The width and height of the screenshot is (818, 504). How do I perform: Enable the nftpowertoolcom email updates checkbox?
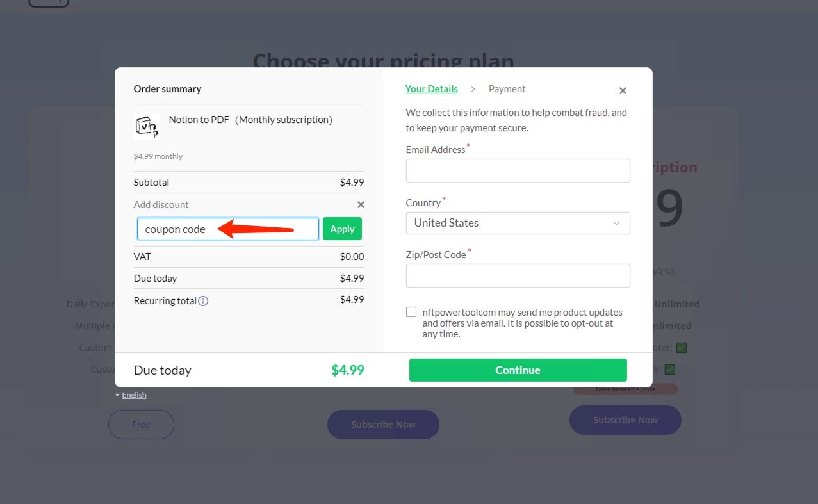click(x=411, y=311)
